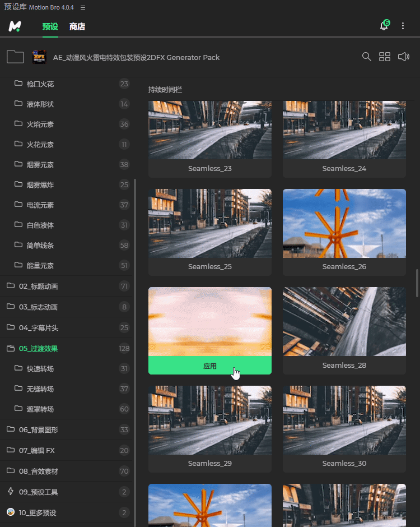Screen dimensions: 420x527
Task: Click the blurred orange preset preview
Action: coord(210,322)
